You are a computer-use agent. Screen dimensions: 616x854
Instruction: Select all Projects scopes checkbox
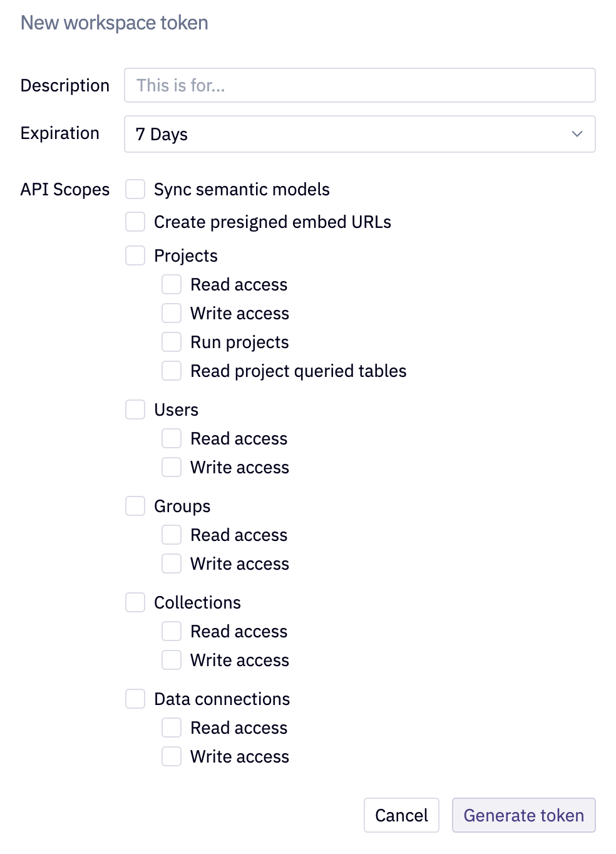tap(135, 255)
